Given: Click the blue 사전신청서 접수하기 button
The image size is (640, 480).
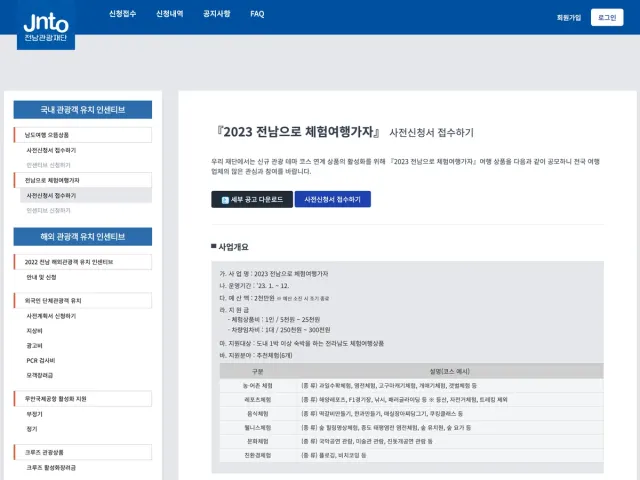Looking at the screenshot, I should (333, 199).
